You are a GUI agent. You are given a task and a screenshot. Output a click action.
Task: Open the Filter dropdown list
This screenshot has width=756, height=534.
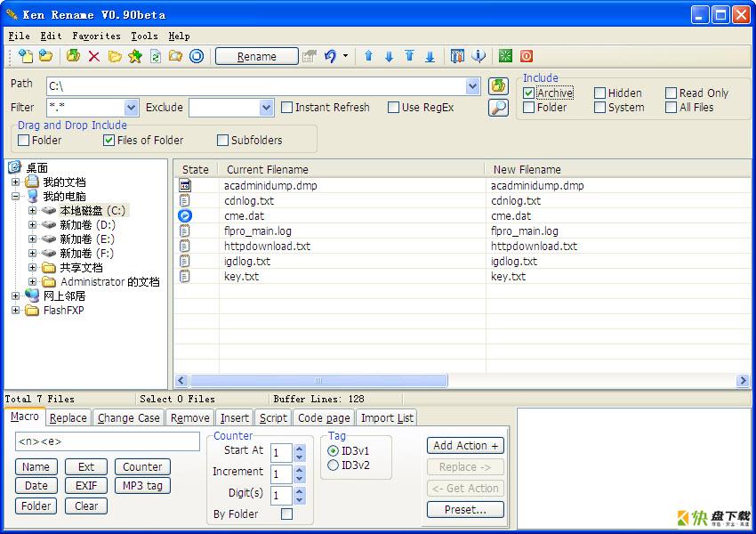(x=131, y=108)
